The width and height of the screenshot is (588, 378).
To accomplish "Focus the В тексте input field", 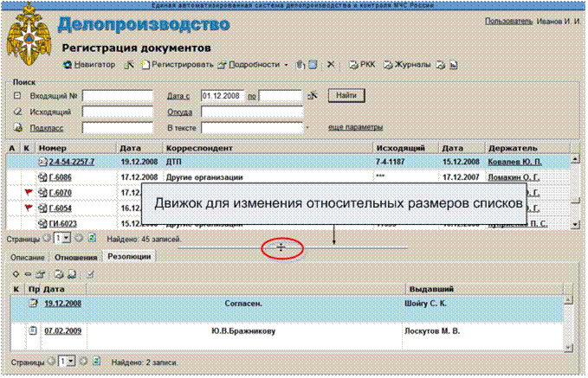I will [252, 128].
